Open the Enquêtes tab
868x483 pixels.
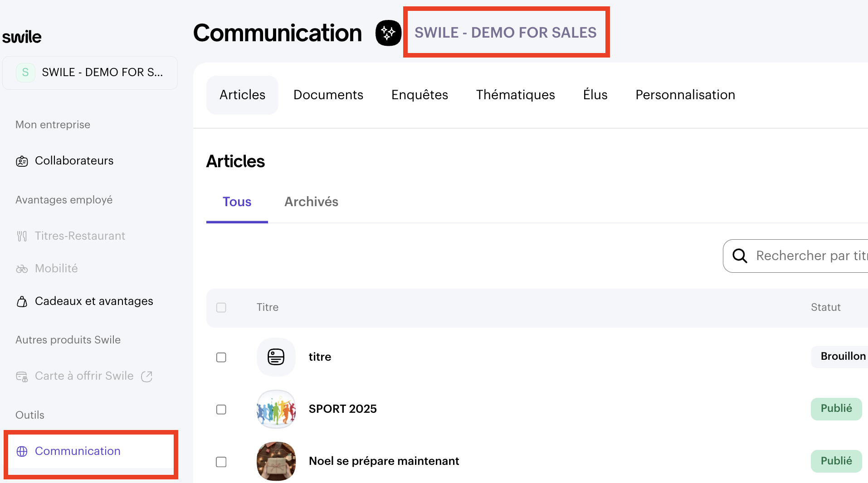tap(419, 95)
